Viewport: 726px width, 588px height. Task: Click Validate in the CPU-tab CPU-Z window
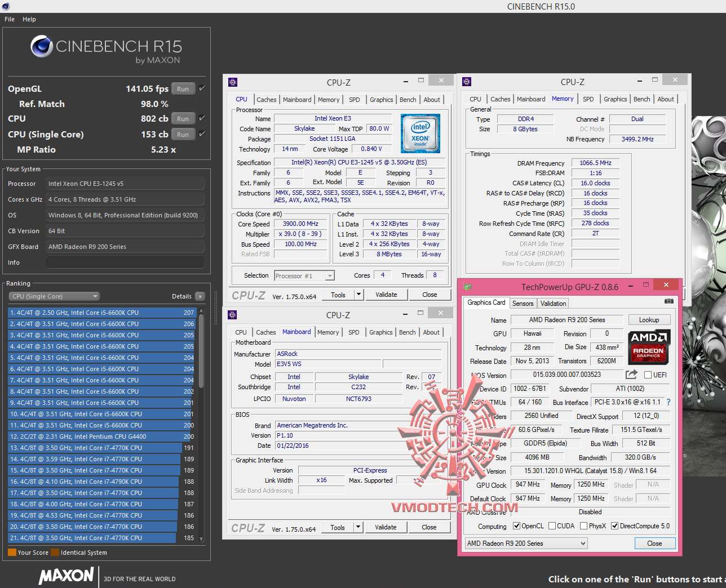coord(386,295)
